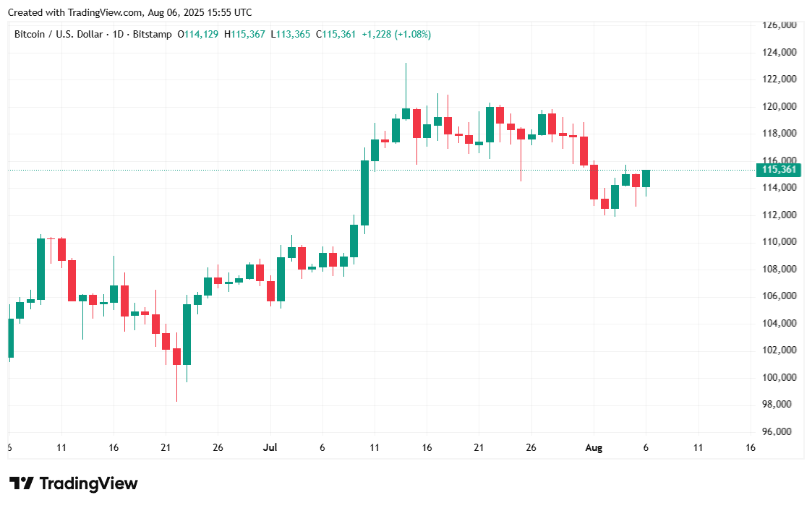Click the 110,000 price axis label
The height and width of the screenshot is (508, 812).
[x=779, y=242]
